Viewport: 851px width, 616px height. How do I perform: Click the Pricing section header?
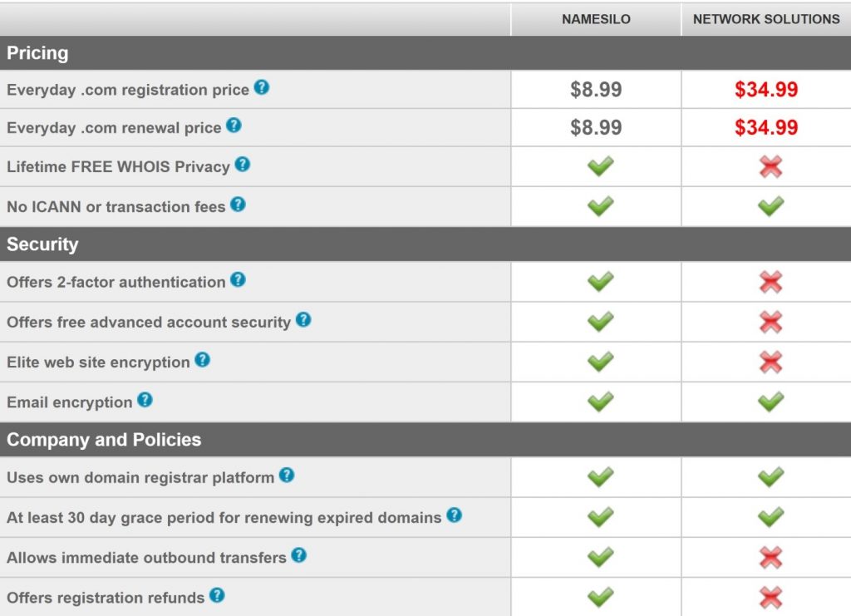(x=38, y=53)
